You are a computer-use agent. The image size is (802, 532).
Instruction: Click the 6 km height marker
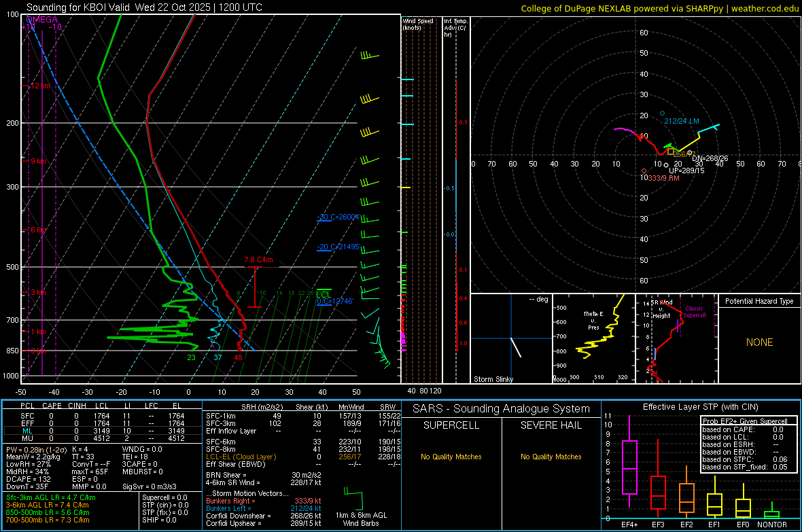38,230
